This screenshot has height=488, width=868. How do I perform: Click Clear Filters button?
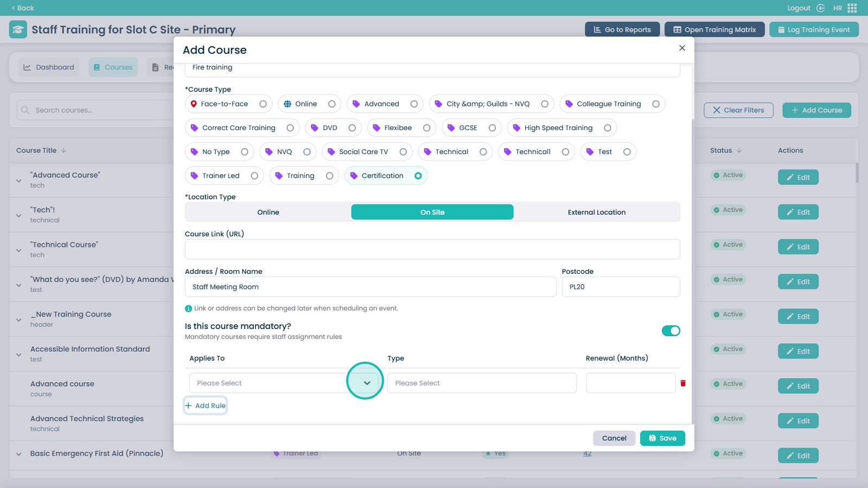738,110
